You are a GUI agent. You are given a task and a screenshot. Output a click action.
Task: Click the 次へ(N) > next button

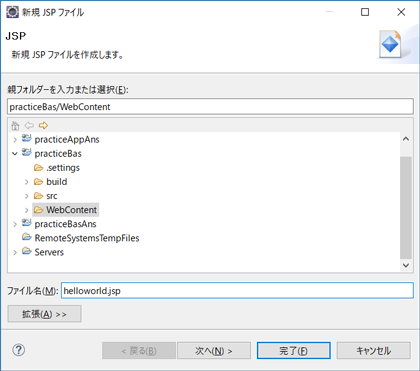pyautogui.click(x=214, y=351)
